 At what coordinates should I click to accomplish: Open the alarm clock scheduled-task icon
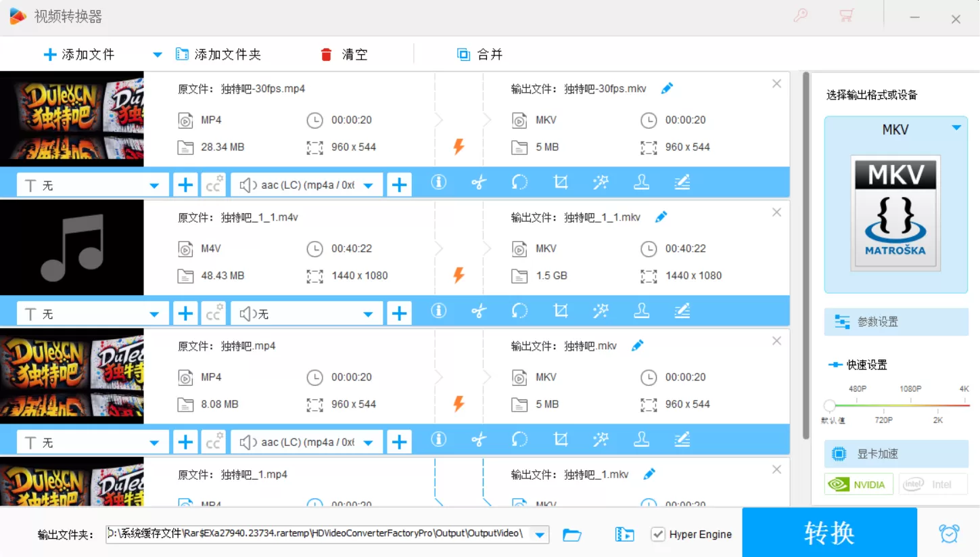949,534
